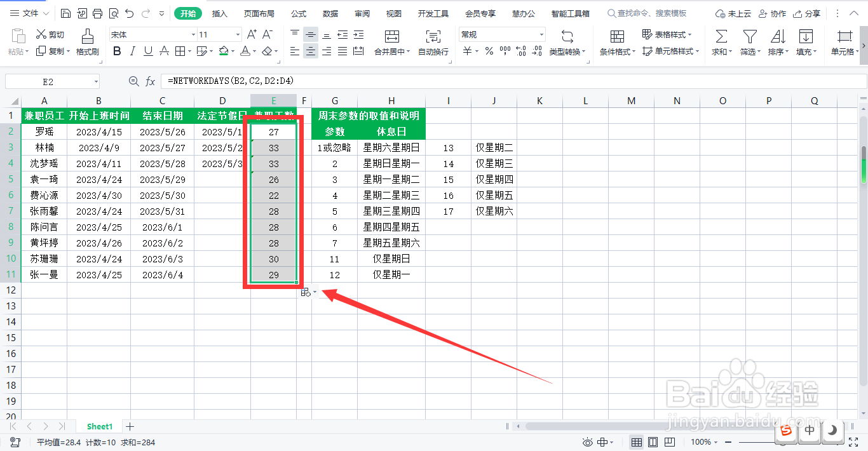
Task: Click the fill color bucket icon
Action: coord(223,51)
